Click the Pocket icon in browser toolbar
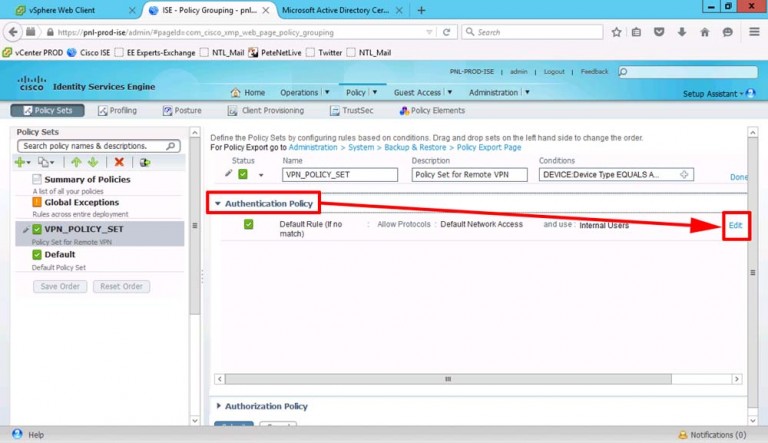This screenshot has height=443, width=768. pyautogui.click(x=659, y=32)
